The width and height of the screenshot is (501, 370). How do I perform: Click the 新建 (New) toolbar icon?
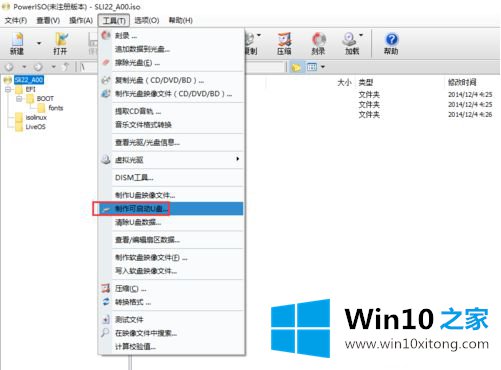coord(17,43)
